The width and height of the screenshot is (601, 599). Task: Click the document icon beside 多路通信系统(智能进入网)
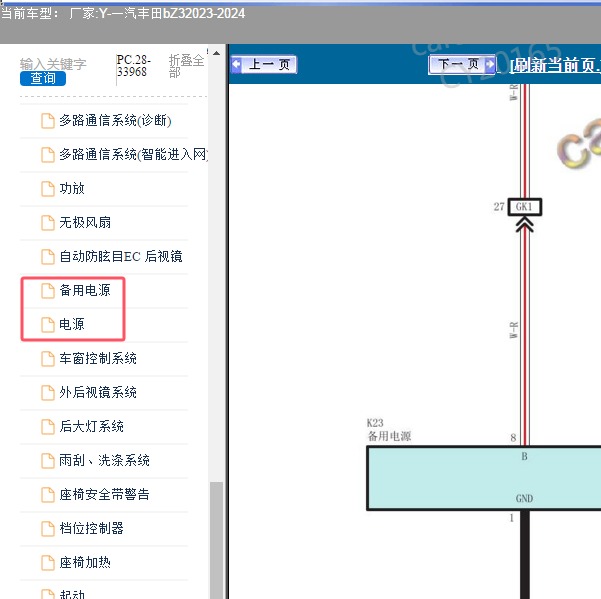48,155
